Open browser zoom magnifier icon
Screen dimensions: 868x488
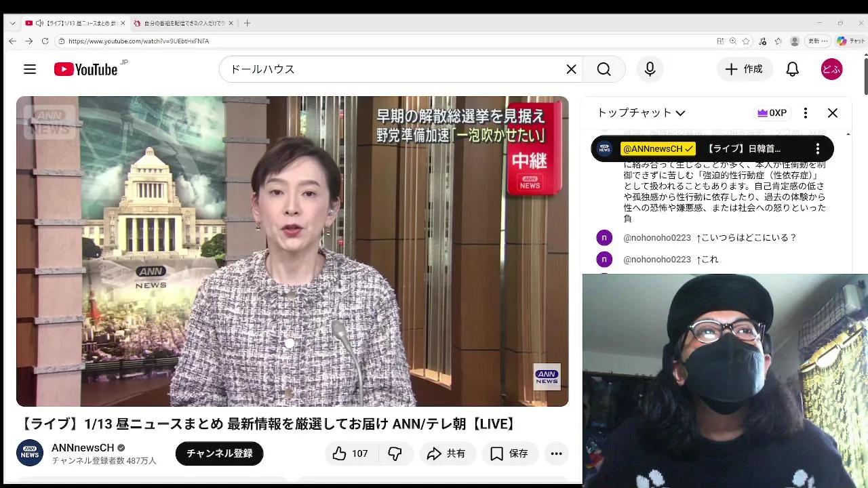coord(733,41)
